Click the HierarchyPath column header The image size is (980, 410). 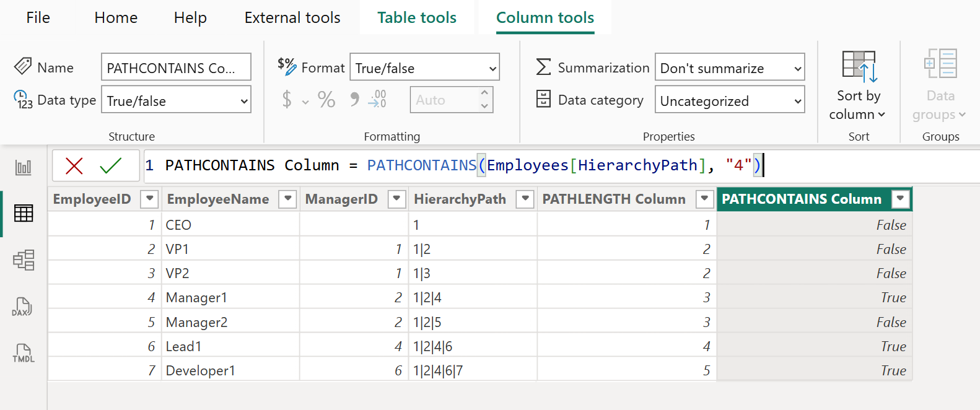460,199
